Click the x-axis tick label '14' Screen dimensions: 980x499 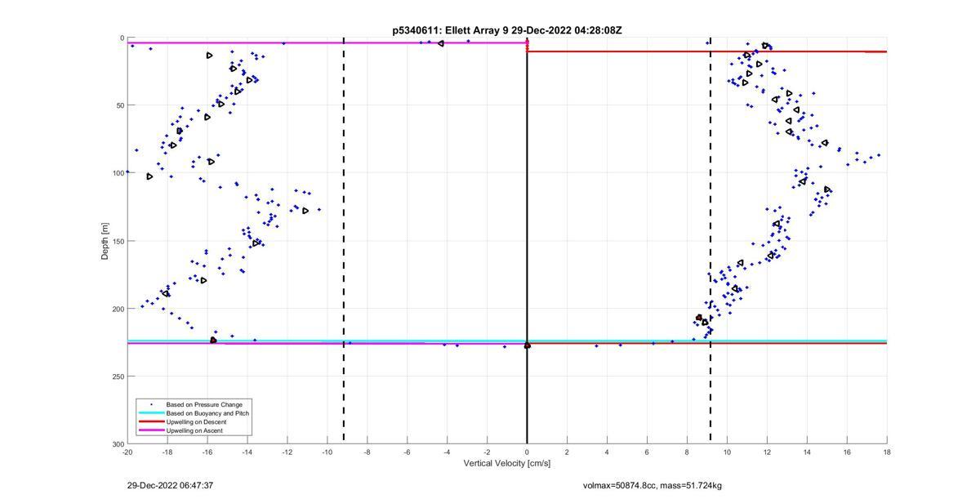tap(807, 452)
